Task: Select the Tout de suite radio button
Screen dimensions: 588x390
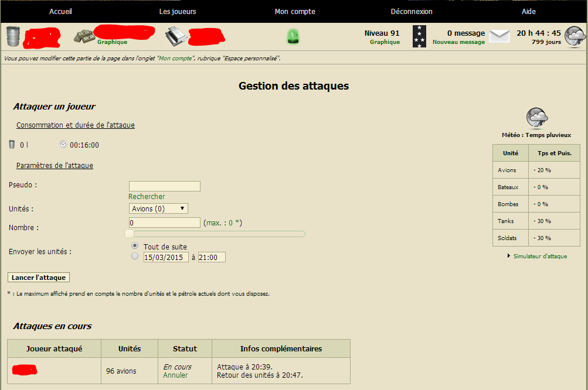Action: (x=134, y=246)
